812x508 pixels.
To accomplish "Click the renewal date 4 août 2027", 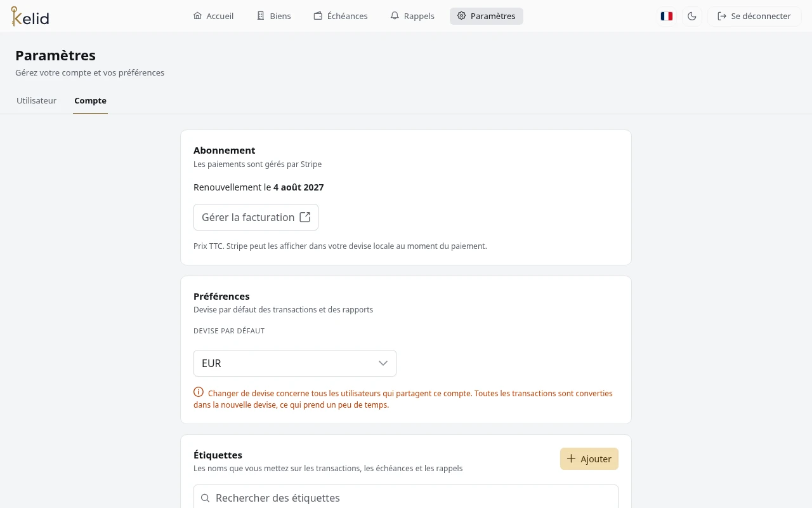I will click(299, 187).
